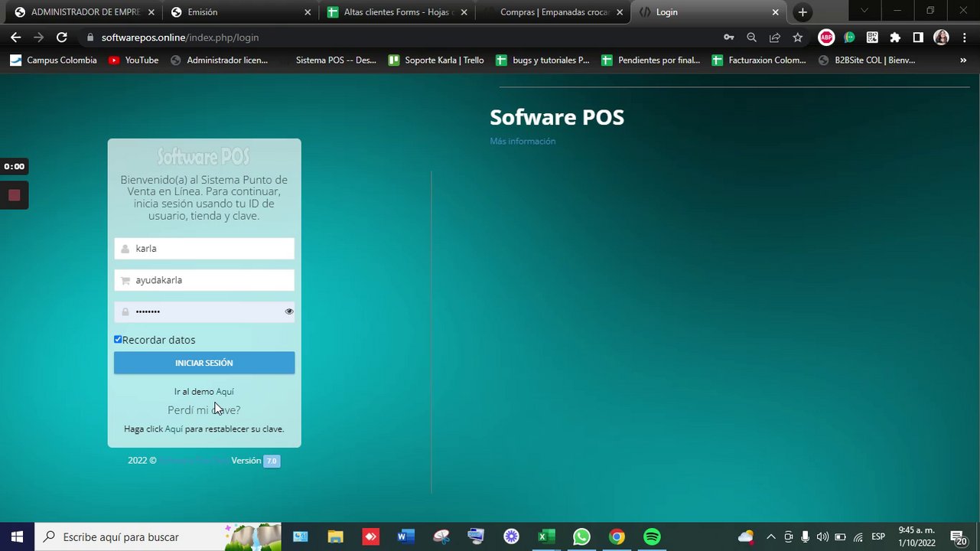This screenshot has width=980, height=551.
Task: Click the AdBlock Plus extension icon
Action: click(826, 37)
